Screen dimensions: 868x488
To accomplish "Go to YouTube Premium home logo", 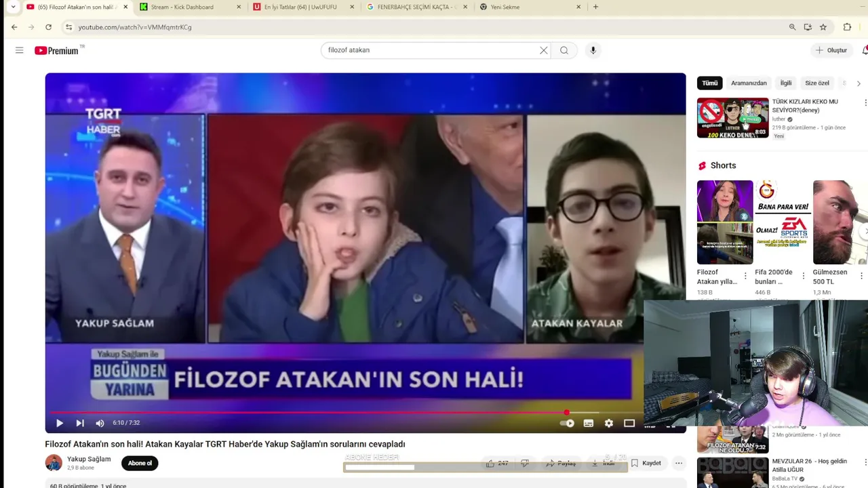I will click(57, 50).
